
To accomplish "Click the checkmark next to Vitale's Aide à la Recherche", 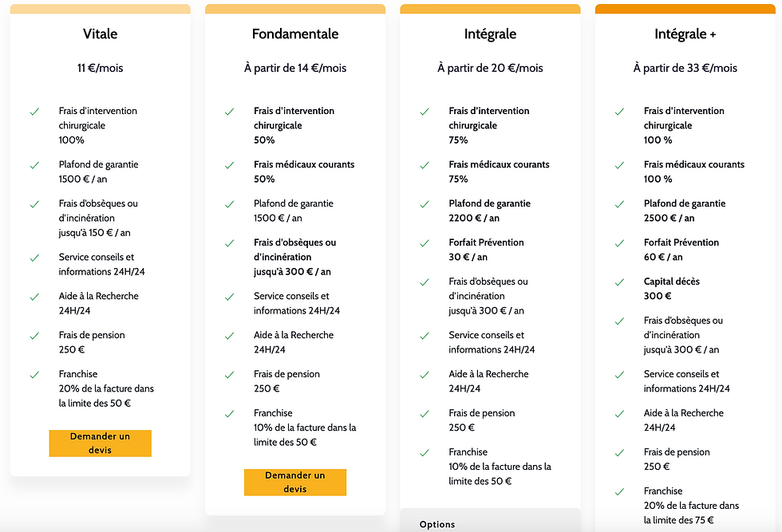I will [34, 297].
